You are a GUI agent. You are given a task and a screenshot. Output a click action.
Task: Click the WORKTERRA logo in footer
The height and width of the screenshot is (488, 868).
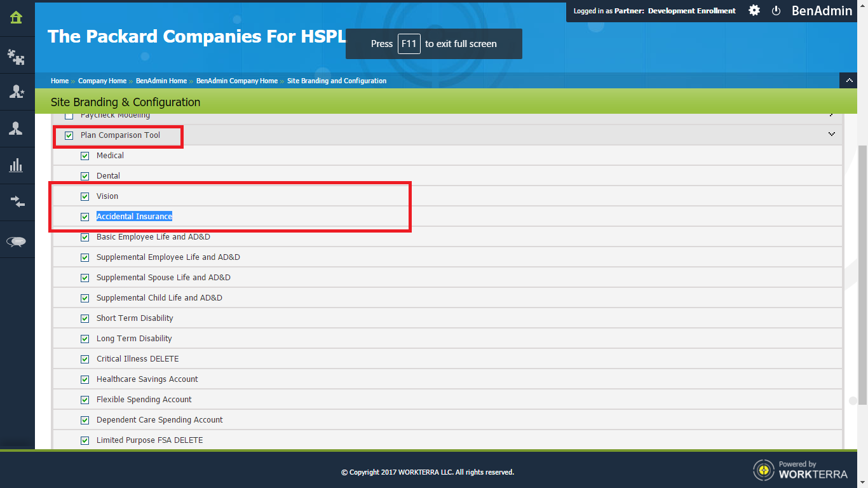coord(800,469)
